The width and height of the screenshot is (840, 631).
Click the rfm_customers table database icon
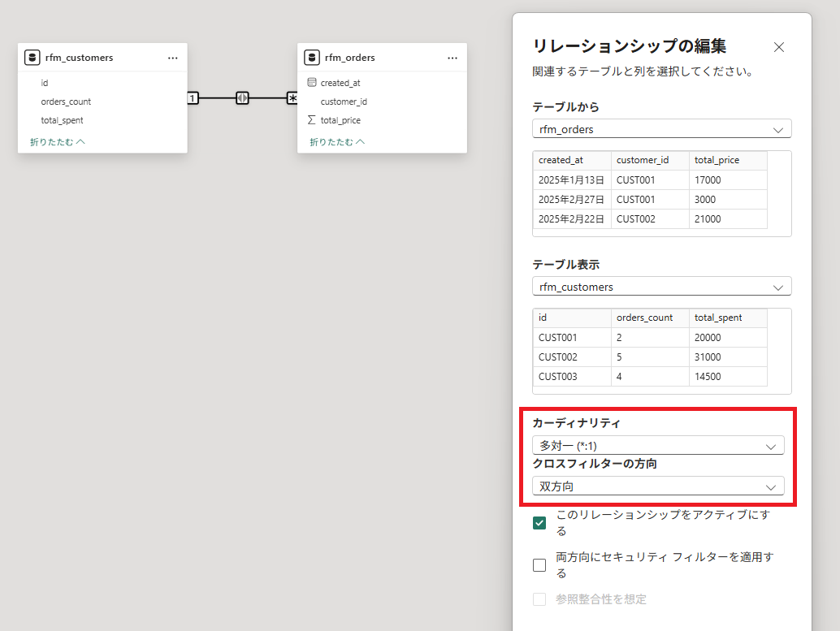pos(32,58)
